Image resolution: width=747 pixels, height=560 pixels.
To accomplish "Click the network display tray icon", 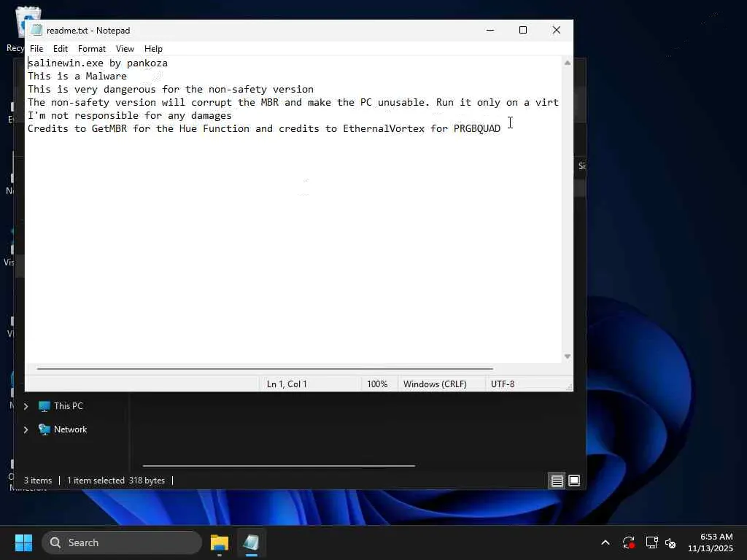I will click(651, 542).
